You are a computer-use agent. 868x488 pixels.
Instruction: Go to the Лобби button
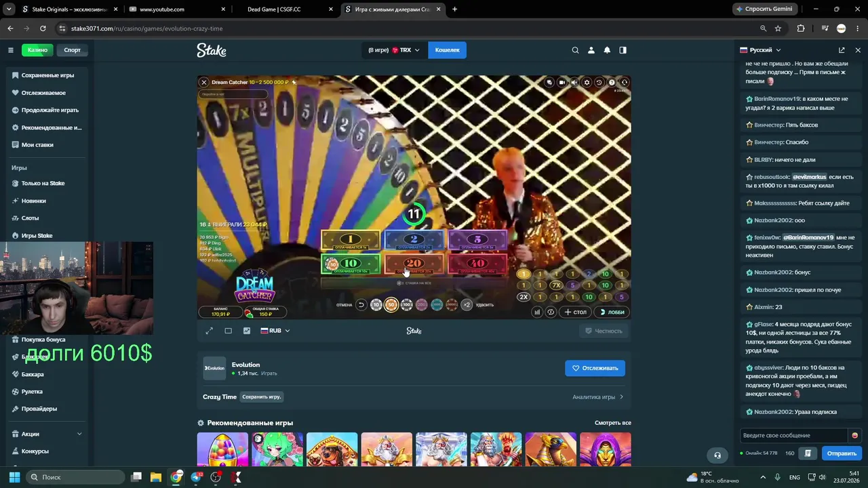(x=612, y=312)
